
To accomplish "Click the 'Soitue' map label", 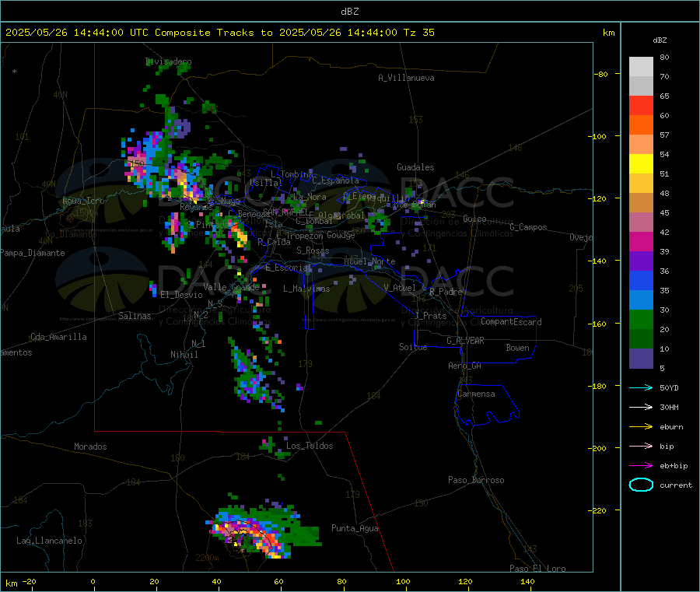I will pyautogui.click(x=413, y=346).
